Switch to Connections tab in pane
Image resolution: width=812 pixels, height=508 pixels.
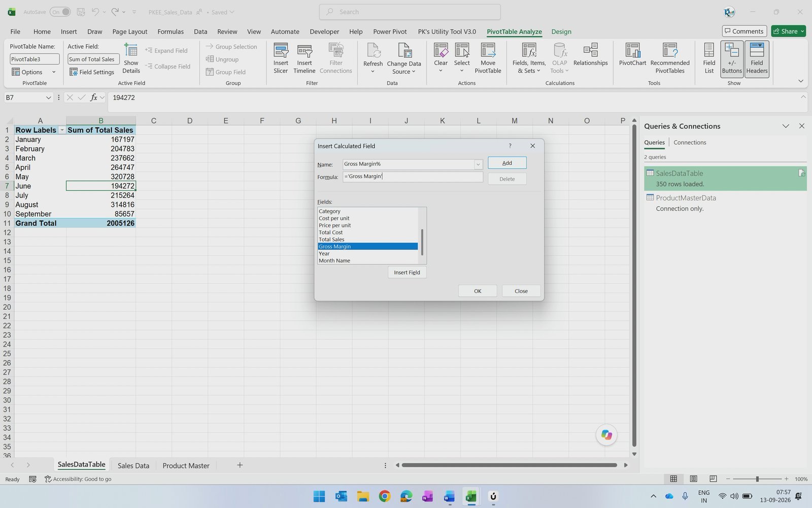point(690,142)
